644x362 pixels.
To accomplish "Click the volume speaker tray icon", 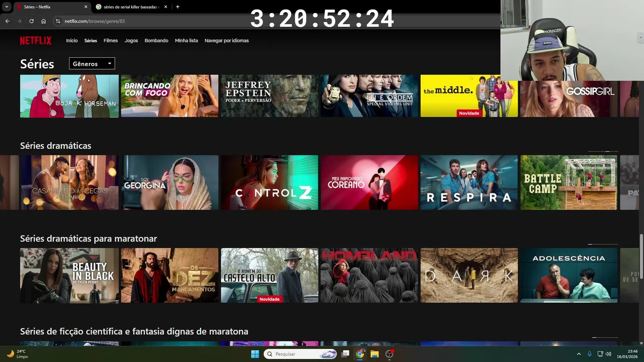I will point(608,354).
